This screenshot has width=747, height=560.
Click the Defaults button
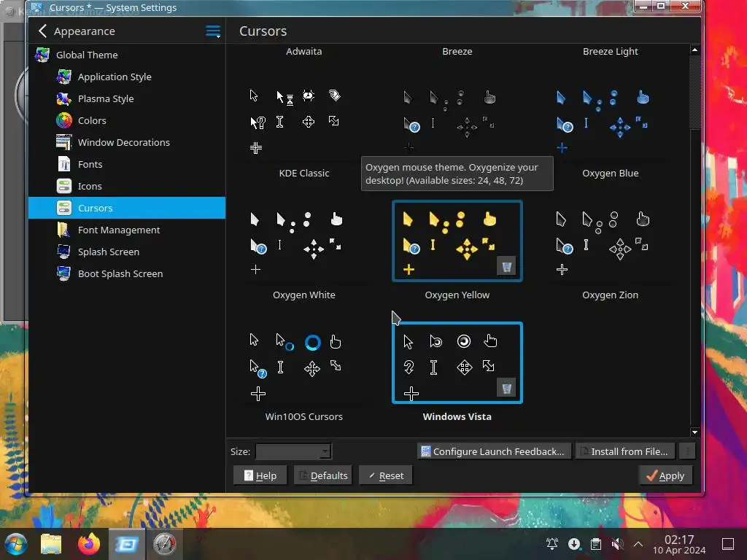point(323,475)
